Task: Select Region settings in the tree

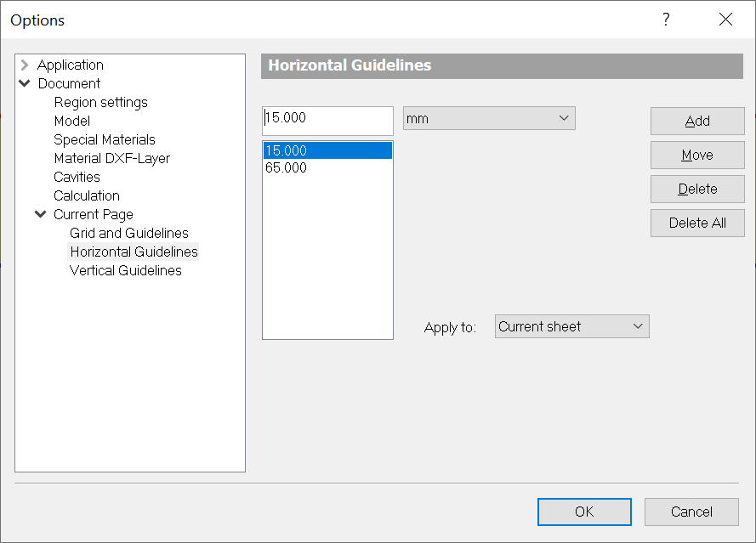Action: (x=100, y=102)
